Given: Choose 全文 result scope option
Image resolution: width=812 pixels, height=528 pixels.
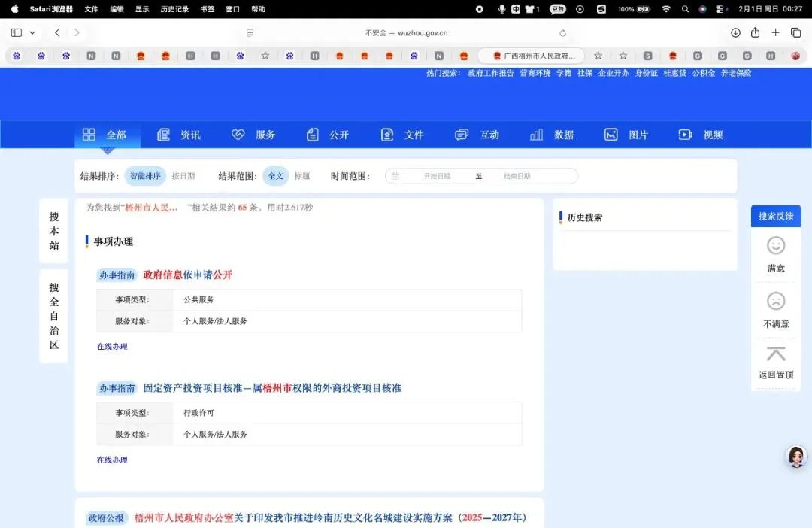Looking at the screenshot, I should tap(275, 176).
